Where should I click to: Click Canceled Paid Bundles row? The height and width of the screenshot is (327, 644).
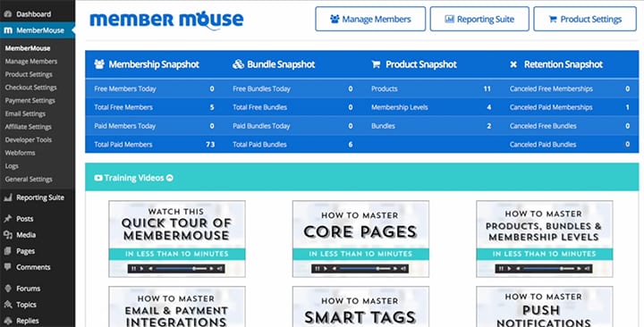pyautogui.click(x=570, y=145)
